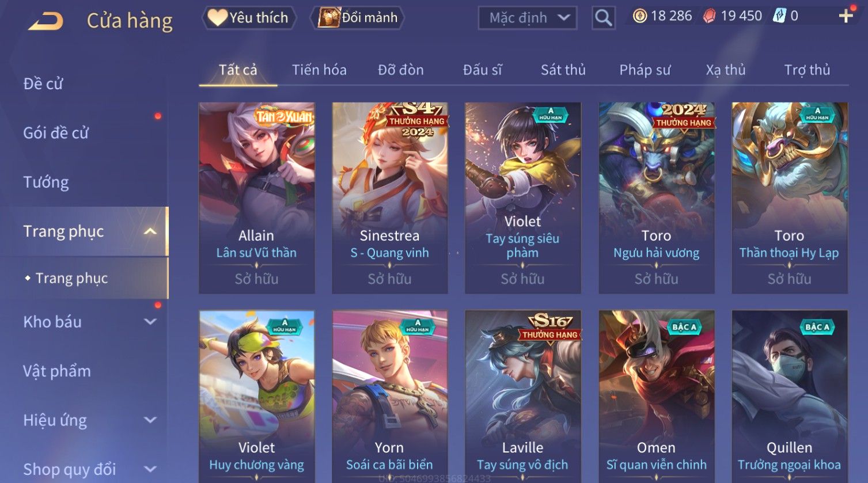The image size is (868, 483).
Task: Expand the Kho báu sidebar section
Action: 150,322
